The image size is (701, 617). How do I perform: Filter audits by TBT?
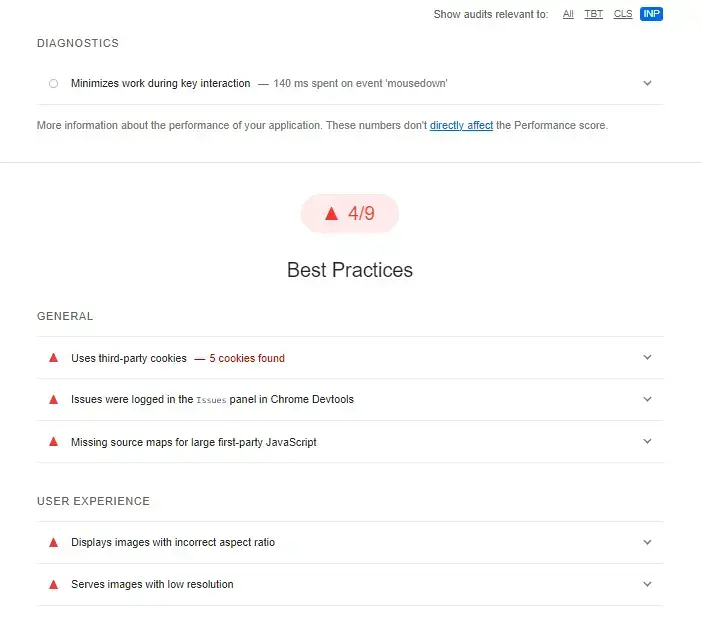(x=594, y=14)
